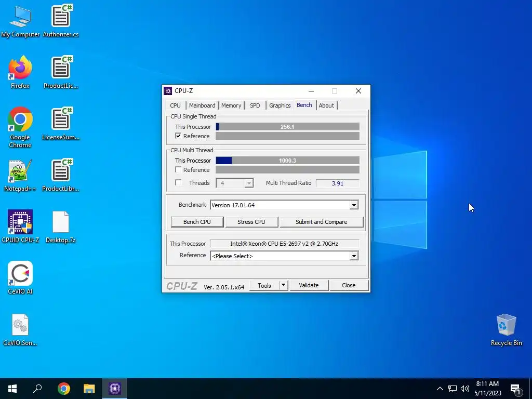Open ProductLibr... C# file icon
This screenshot has width=532, height=399.
pos(61,176)
